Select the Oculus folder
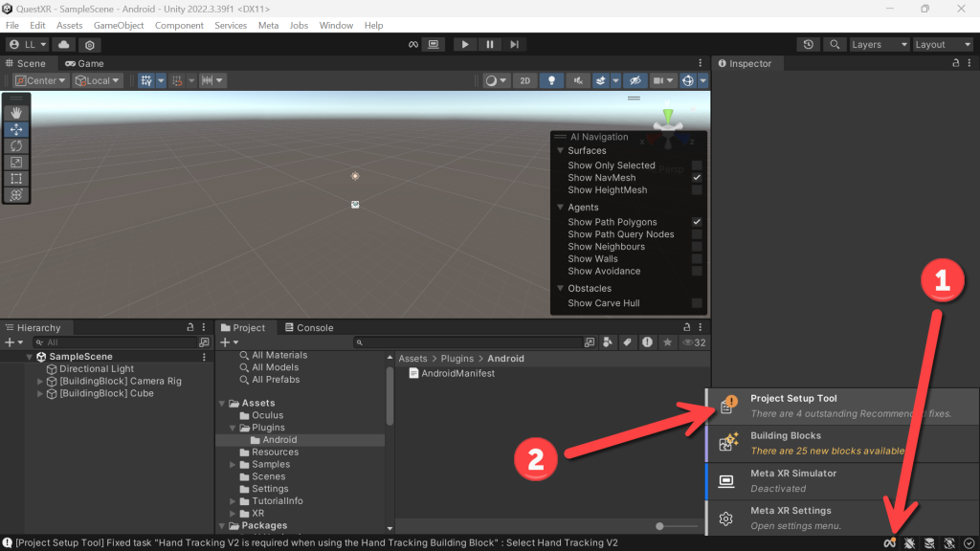This screenshot has width=980, height=551. (261, 415)
